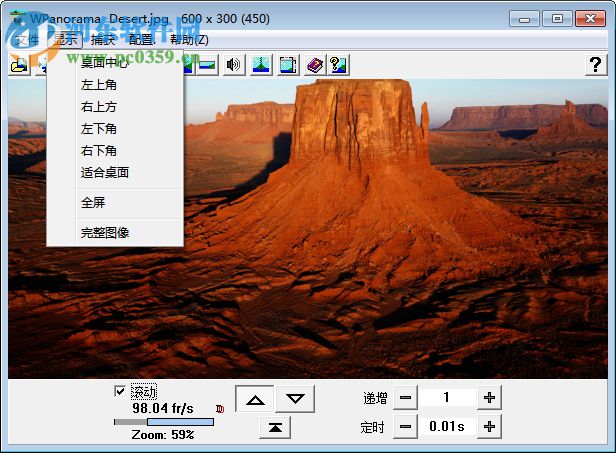This screenshot has height=453, width=616.
Task: Click the open image file toolbar icon
Action: [19, 65]
